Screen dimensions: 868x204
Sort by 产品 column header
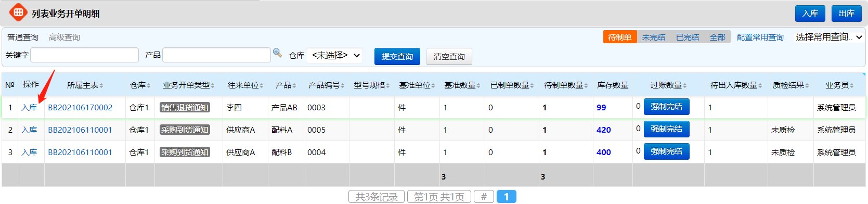[x=286, y=85]
